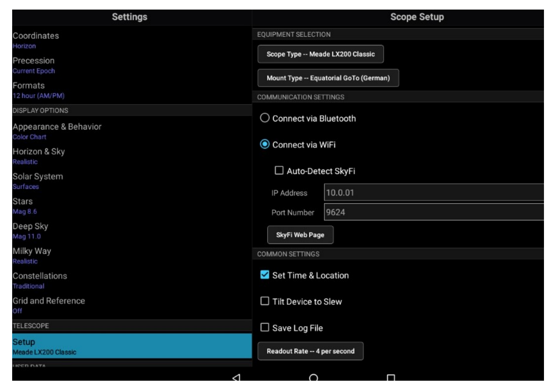
Task: Enable Tilt Device to Slew
Action: click(x=264, y=302)
